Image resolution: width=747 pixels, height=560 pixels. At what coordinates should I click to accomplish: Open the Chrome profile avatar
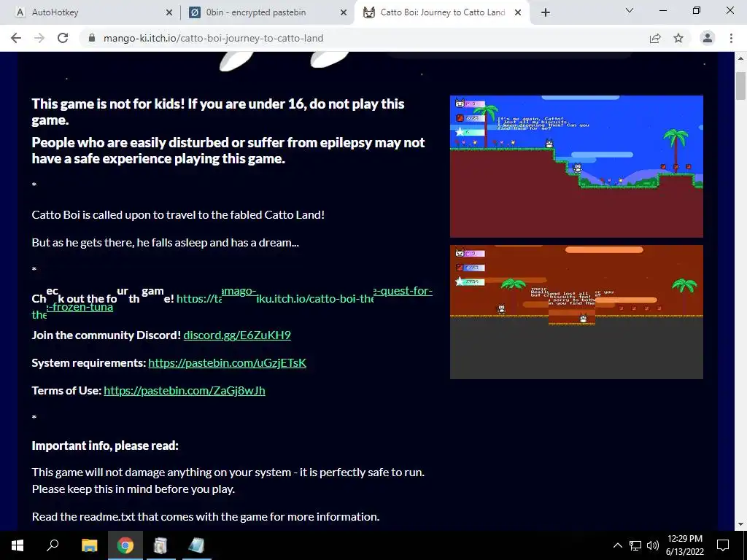click(x=708, y=38)
